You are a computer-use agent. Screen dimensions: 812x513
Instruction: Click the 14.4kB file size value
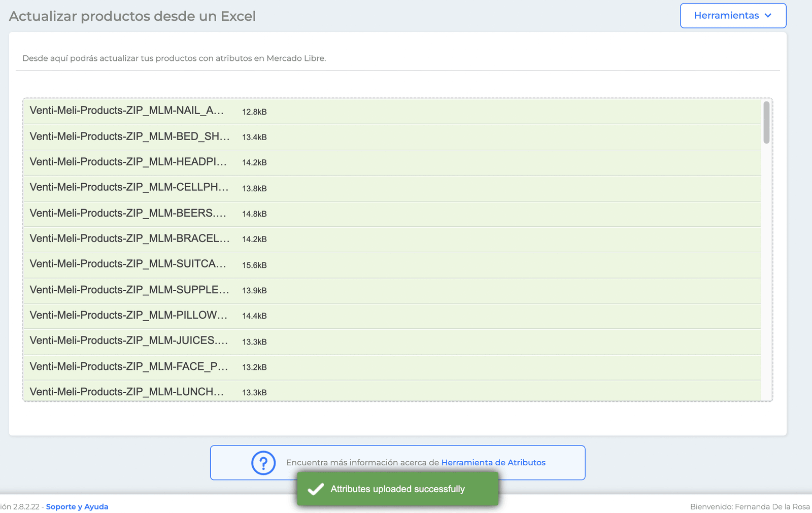click(254, 316)
